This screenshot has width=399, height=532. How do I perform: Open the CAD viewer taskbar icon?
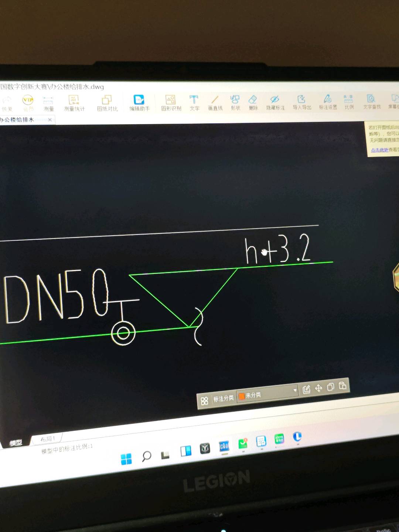(224, 446)
